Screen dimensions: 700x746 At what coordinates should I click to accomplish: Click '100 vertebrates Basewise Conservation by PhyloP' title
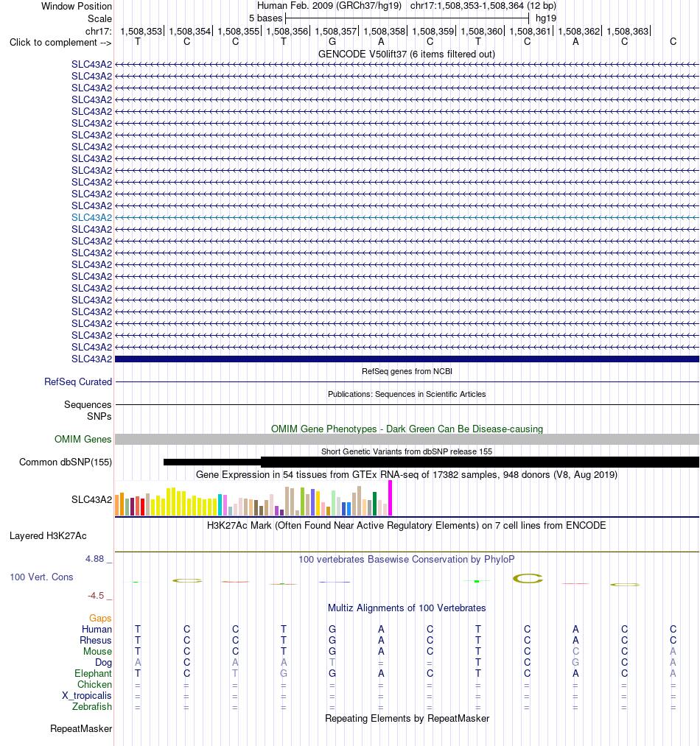point(407,559)
